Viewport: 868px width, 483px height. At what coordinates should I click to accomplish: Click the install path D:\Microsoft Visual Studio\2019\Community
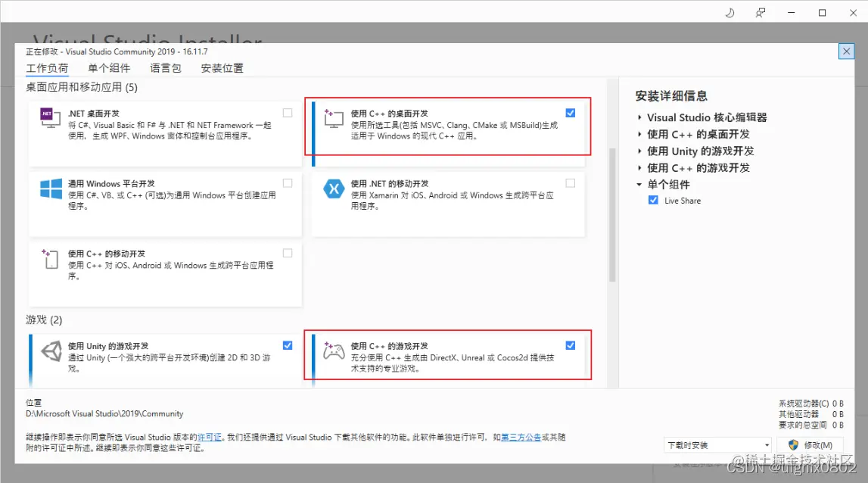104,414
